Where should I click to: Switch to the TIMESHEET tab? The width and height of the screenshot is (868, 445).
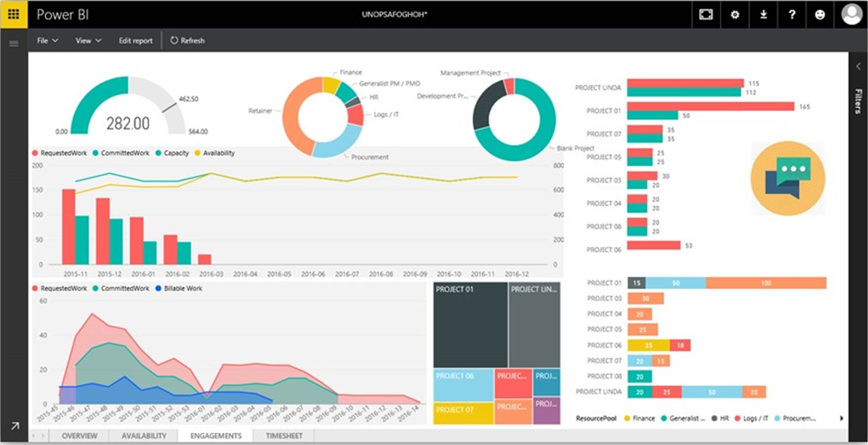click(x=284, y=436)
